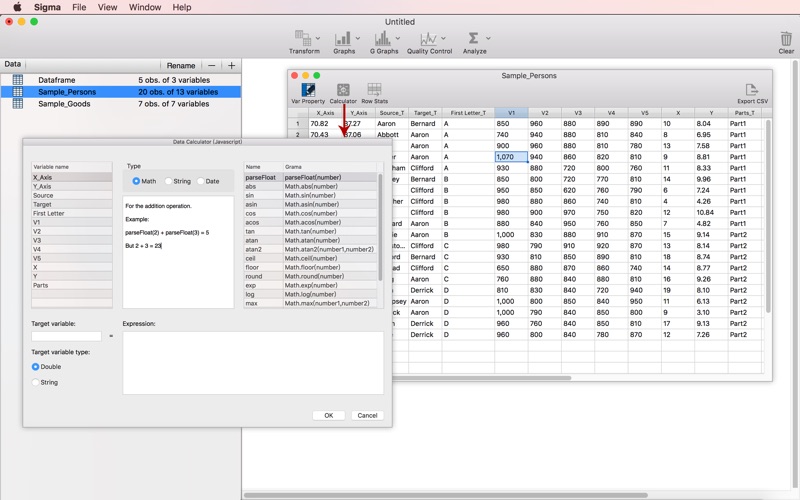Click the Sample_Goods table icon
This screenshot has height=500, width=800.
coord(18,104)
